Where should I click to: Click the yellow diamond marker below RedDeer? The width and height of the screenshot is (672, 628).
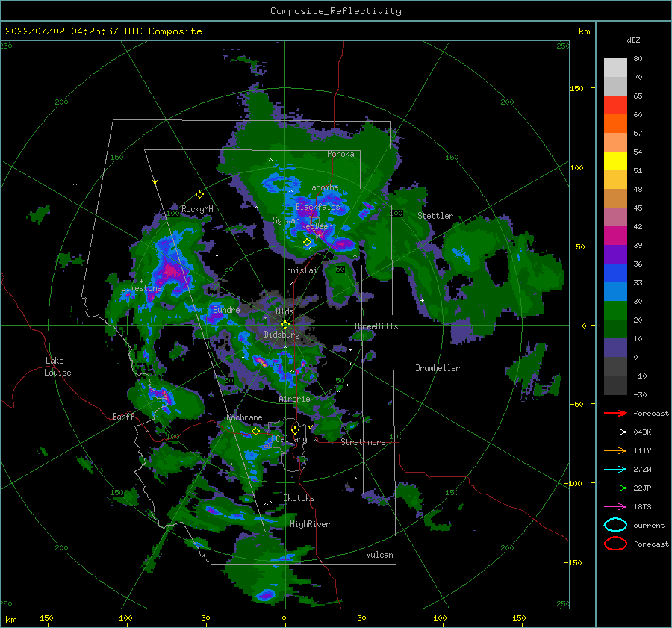307,243
